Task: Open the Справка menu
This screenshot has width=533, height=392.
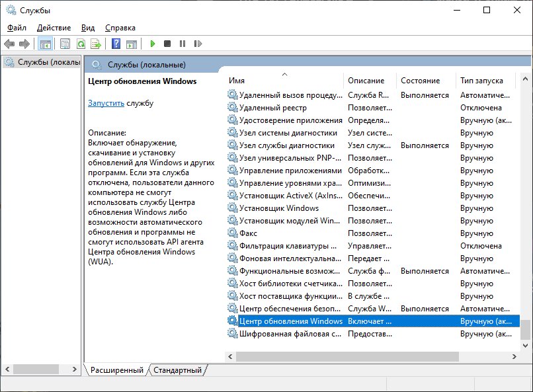Action: [x=120, y=28]
